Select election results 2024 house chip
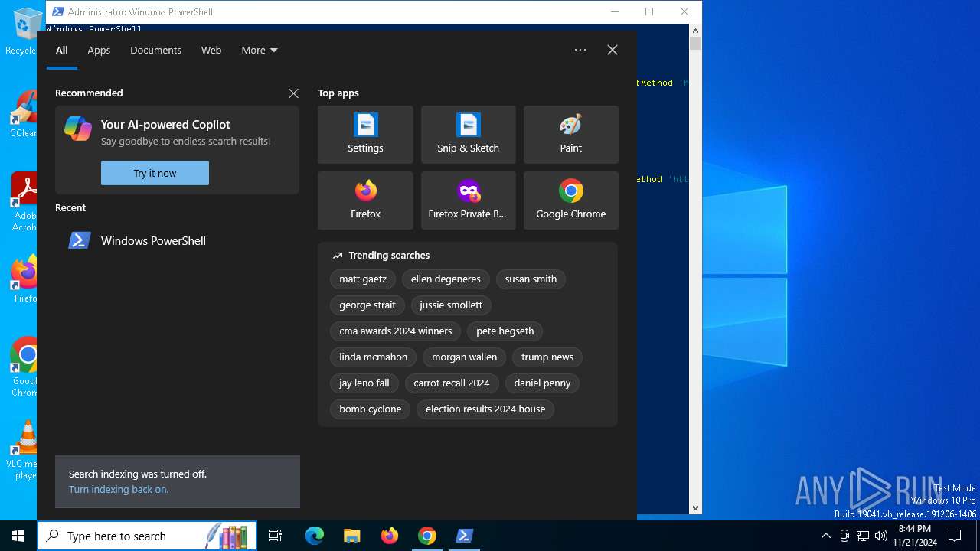Screen dimensions: 980x551 pyautogui.click(x=485, y=409)
